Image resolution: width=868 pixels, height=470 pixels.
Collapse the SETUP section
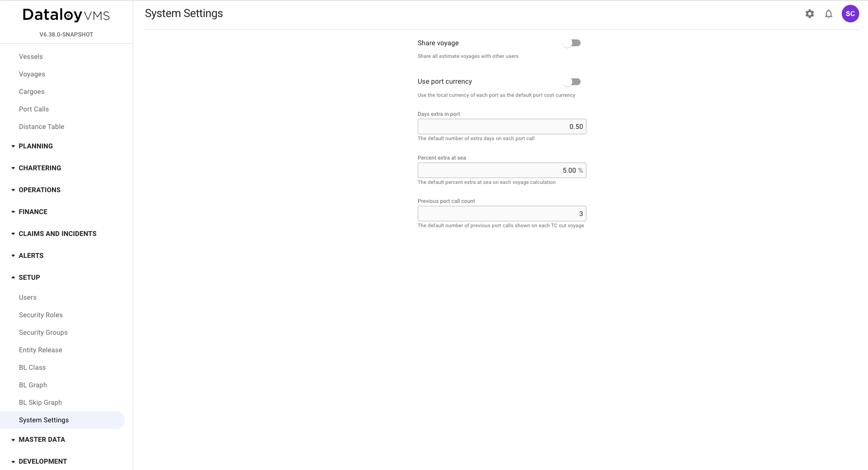(29, 277)
